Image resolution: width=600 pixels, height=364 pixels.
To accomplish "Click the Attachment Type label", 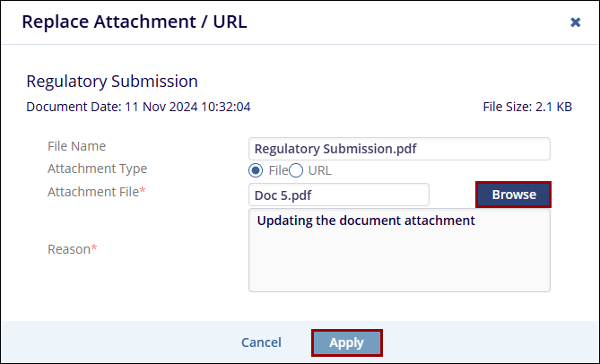I will click(x=97, y=169).
